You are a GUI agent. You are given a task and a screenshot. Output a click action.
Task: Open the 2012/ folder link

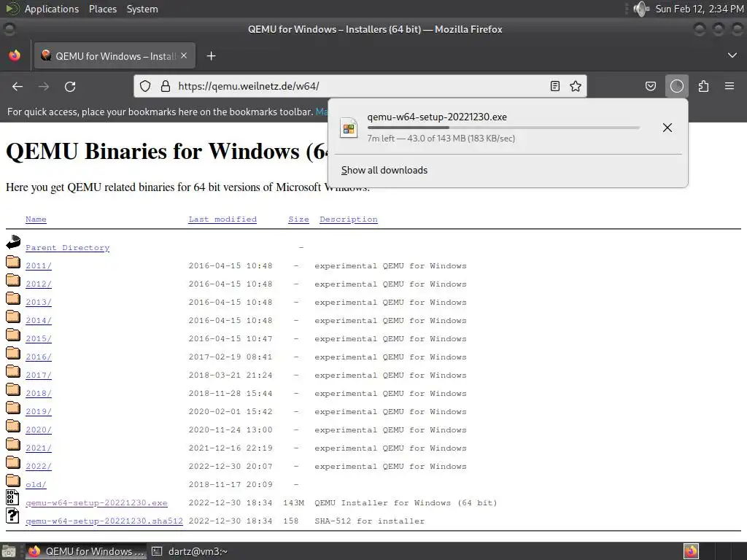click(39, 284)
